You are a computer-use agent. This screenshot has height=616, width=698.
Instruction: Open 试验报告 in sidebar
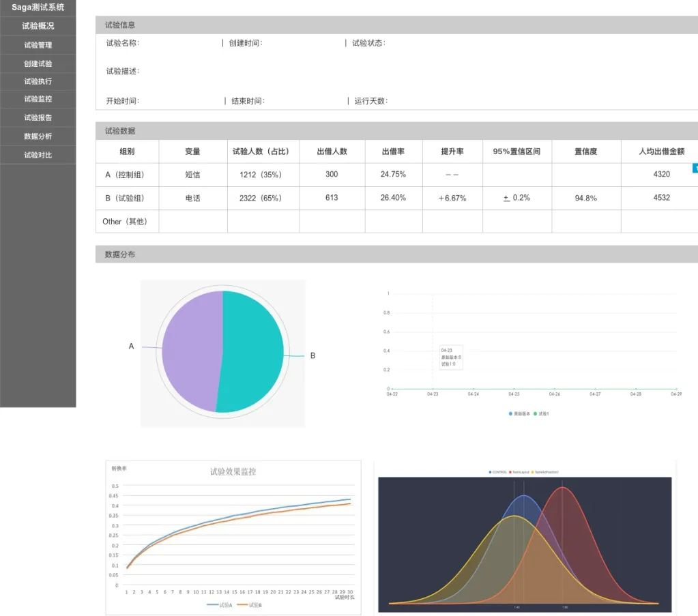pos(38,117)
